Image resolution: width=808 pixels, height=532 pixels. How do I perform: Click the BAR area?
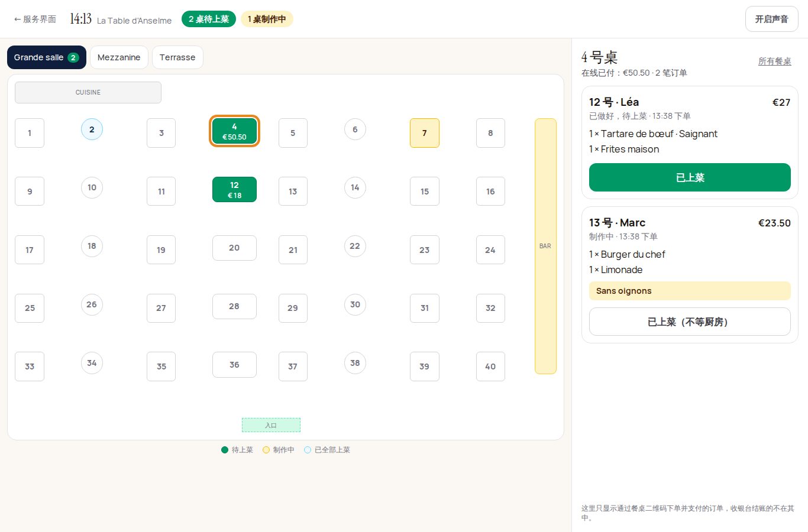pyautogui.click(x=545, y=246)
